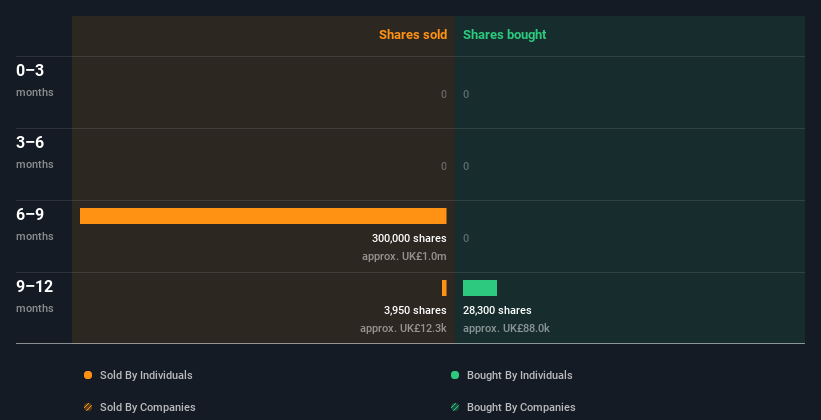Click the approx. UK£12.3k value
This screenshot has width=821, height=420.
coord(403,328)
